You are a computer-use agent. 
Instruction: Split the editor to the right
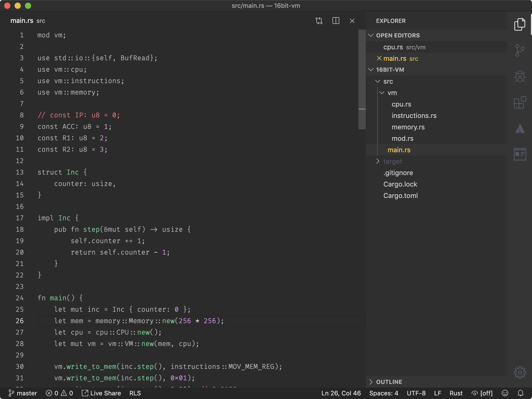tap(336, 21)
